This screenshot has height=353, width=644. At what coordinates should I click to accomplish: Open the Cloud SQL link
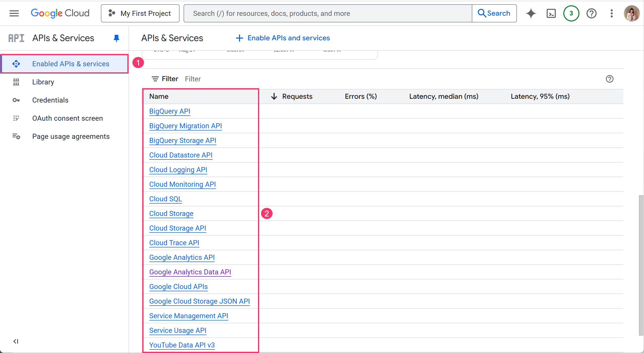pyautogui.click(x=166, y=199)
